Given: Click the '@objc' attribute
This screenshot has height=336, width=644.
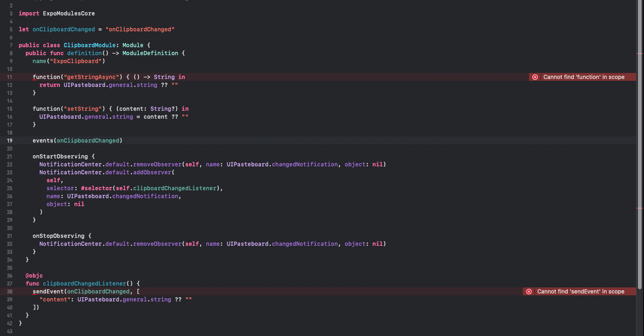Looking at the screenshot, I should tap(34, 276).
